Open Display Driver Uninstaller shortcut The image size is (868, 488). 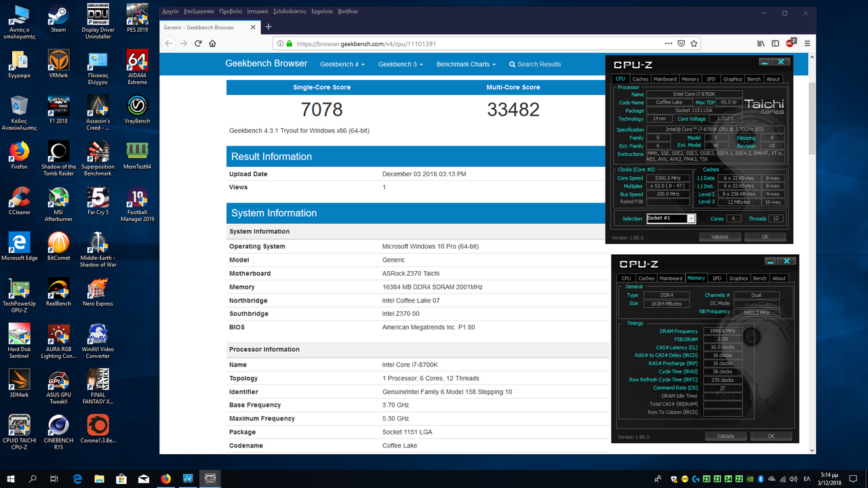tap(98, 22)
